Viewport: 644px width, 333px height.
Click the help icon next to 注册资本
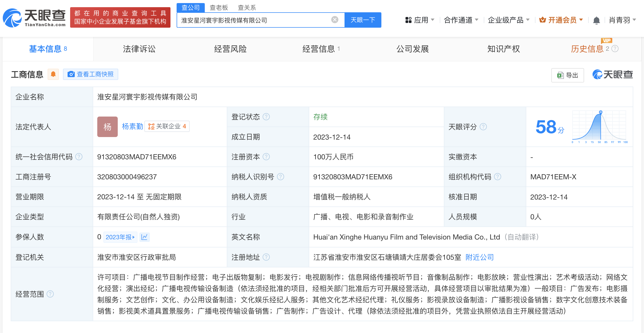coord(266,157)
